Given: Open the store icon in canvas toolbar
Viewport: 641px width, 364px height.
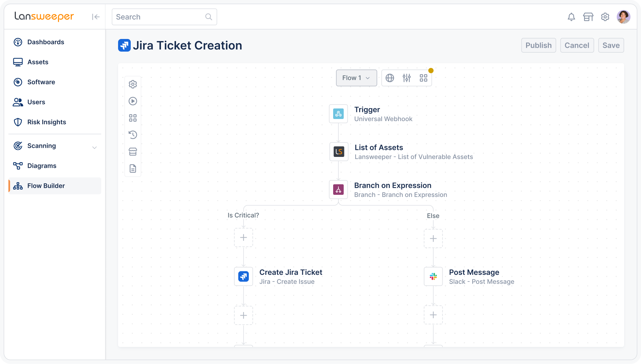Looking at the screenshot, I should click(x=133, y=152).
